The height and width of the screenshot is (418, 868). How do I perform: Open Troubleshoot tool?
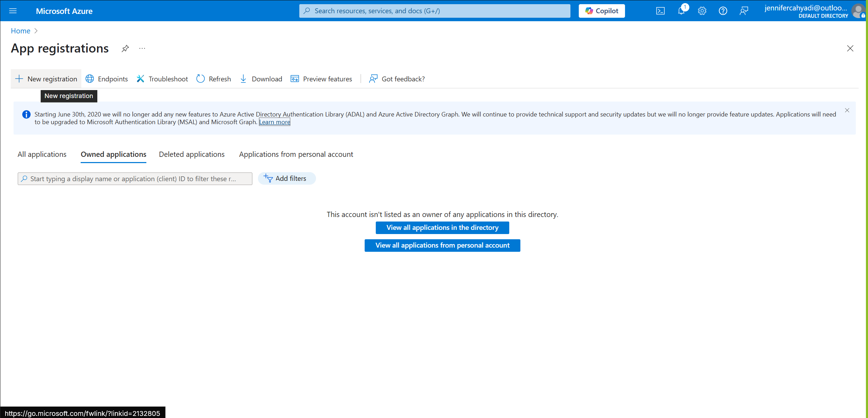[x=162, y=79]
